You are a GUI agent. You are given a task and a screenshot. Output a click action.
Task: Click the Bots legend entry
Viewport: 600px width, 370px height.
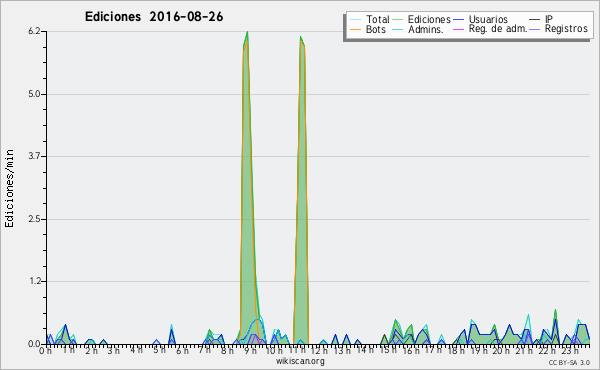coord(368,29)
